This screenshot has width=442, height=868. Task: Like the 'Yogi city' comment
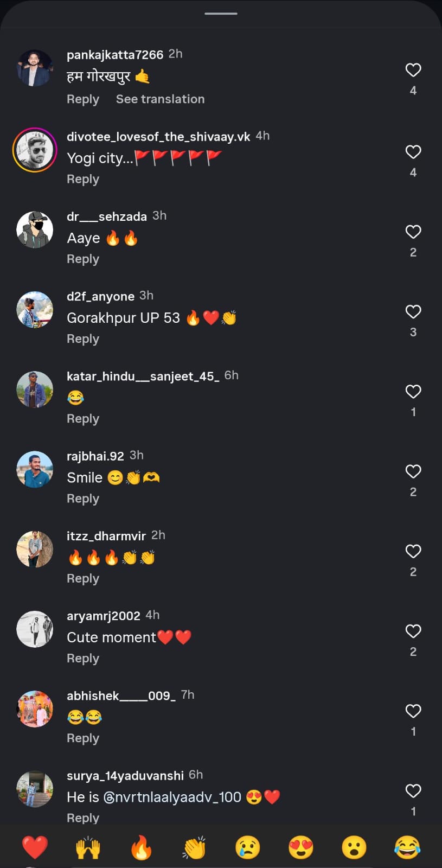413,152
